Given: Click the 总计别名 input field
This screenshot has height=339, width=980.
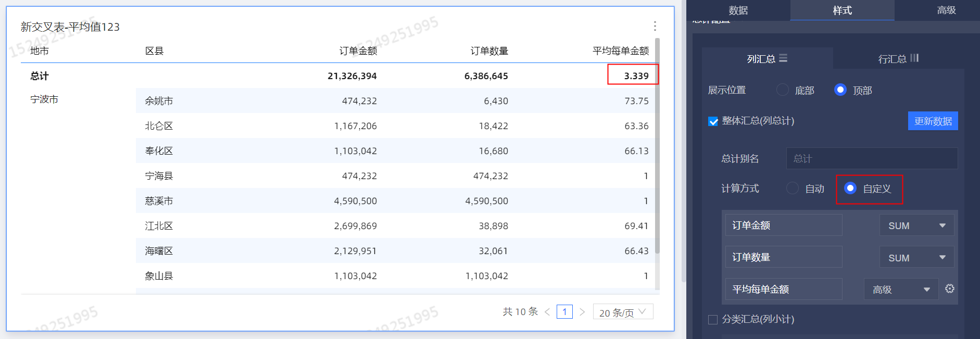Looking at the screenshot, I should [871, 158].
